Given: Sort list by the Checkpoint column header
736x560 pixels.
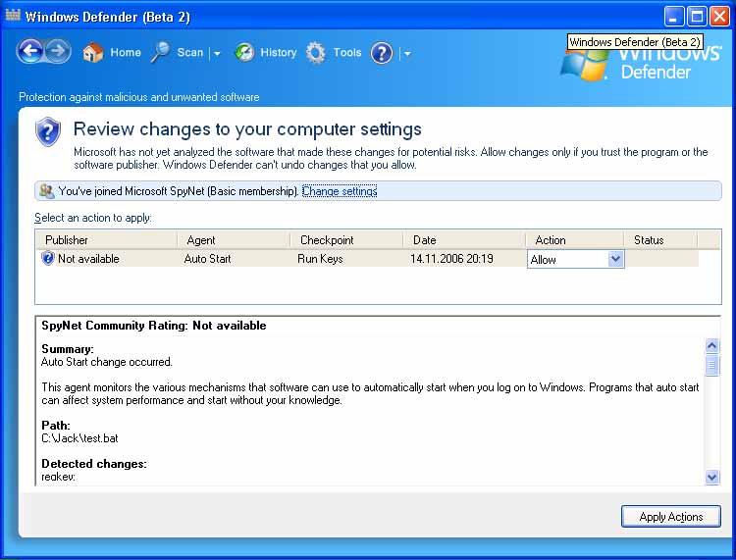Looking at the screenshot, I should click(346, 239).
